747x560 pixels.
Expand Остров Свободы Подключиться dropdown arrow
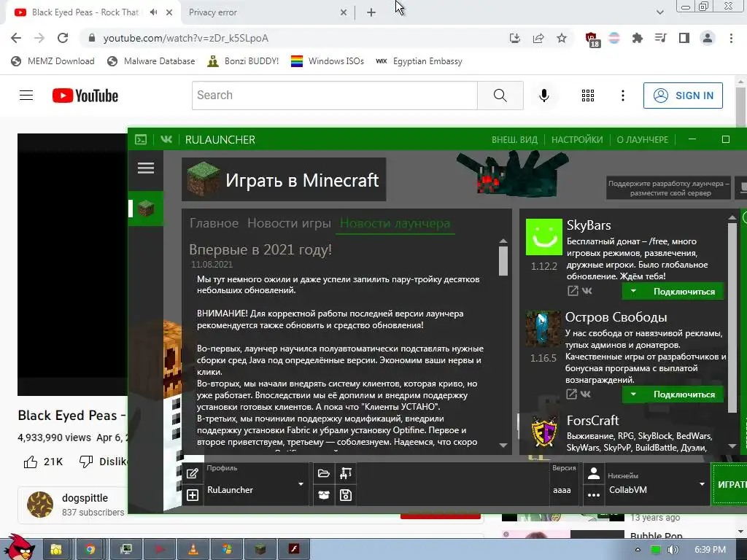pos(633,394)
